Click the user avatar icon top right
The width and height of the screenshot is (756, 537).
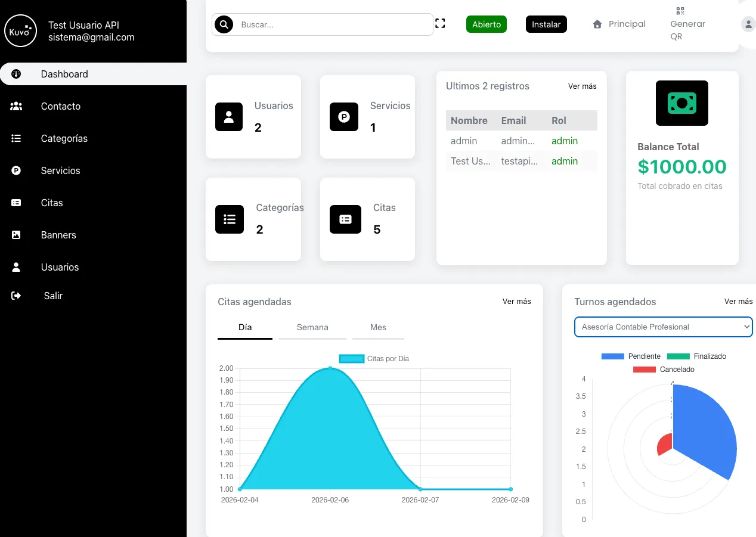tap(749, 24)
